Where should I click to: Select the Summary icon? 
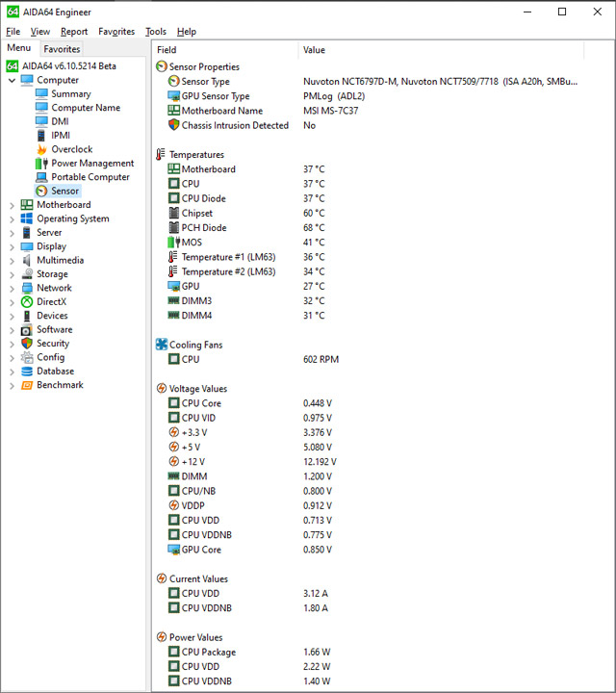pos(41,93)
